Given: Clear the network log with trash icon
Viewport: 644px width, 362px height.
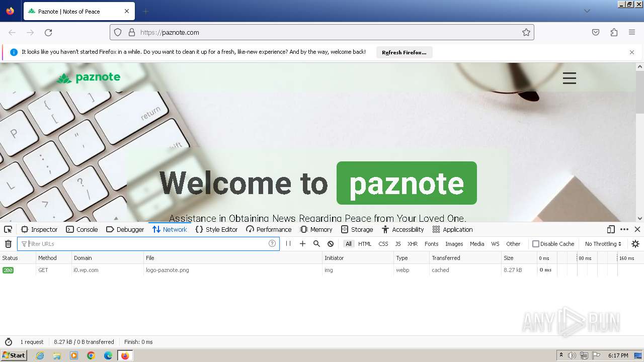Looking at the screenshot, I should point(8,244).
